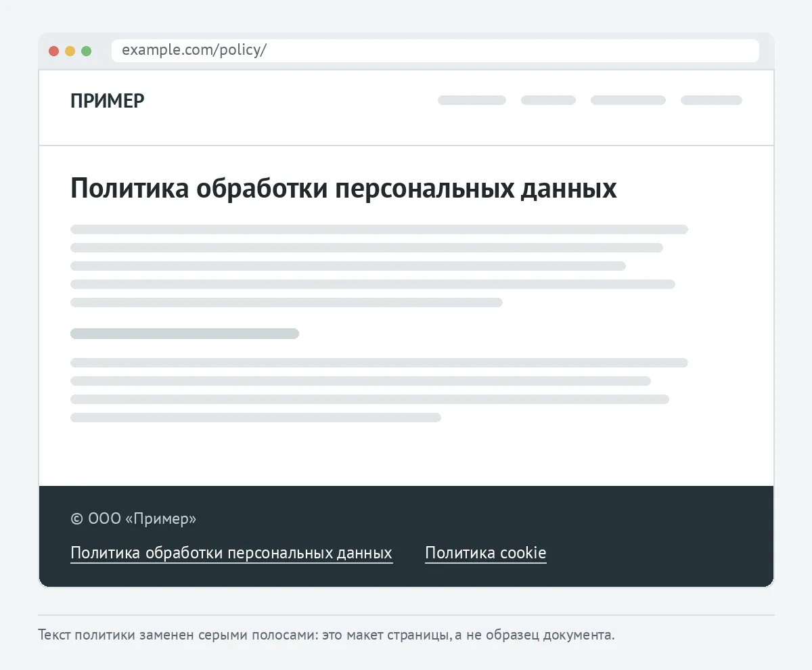
Task: Open the Политика cookie footer link
Action: [x=485, y=553]
